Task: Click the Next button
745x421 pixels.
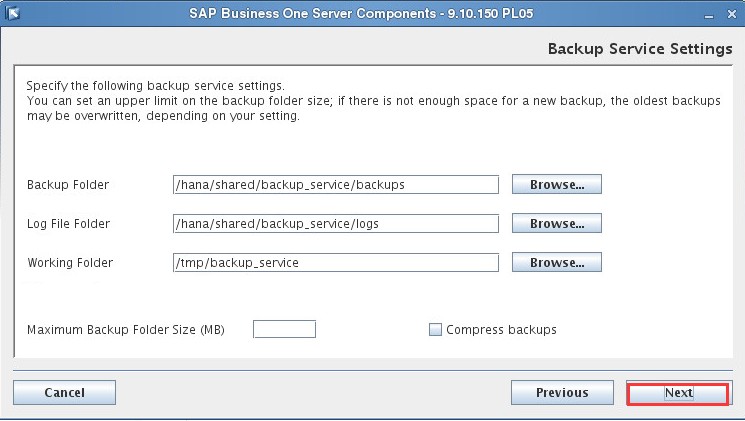Action: tap(678, 393)
